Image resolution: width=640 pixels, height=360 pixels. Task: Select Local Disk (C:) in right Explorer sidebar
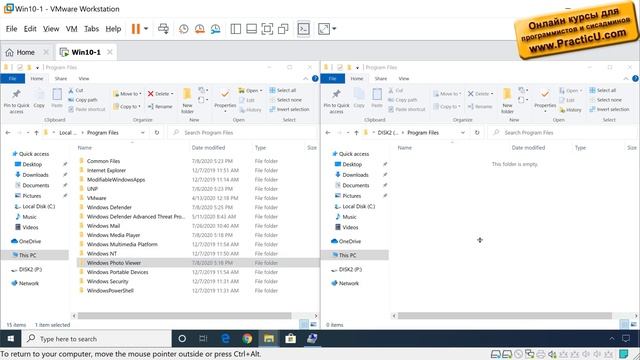(x=358, y=207)
